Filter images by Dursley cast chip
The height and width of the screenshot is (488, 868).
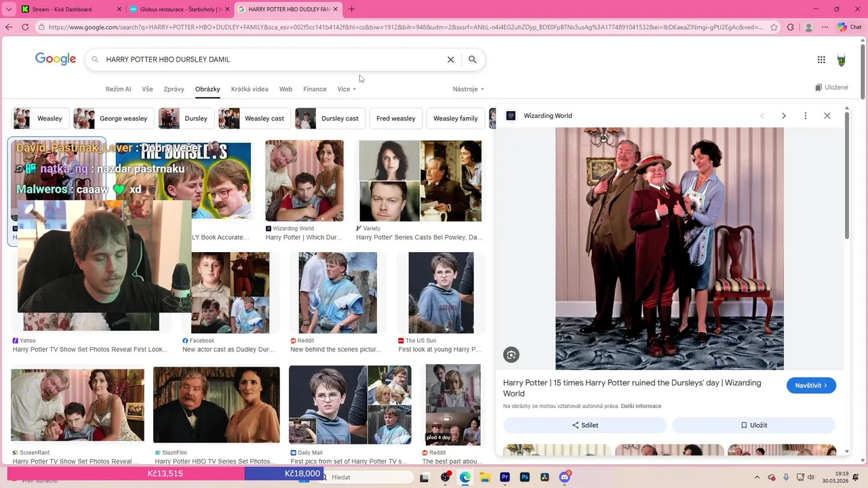[330, 118]
